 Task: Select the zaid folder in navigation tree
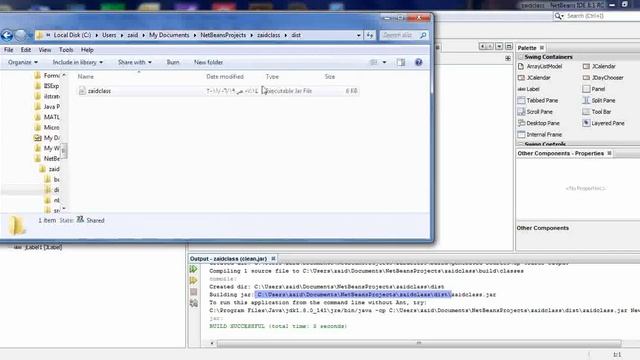pos(50,169)
